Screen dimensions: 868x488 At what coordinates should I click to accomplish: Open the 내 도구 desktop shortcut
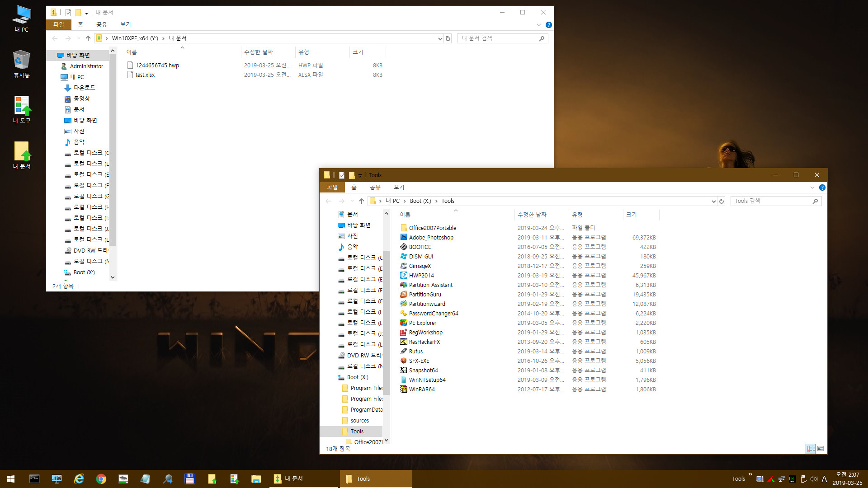21,110
